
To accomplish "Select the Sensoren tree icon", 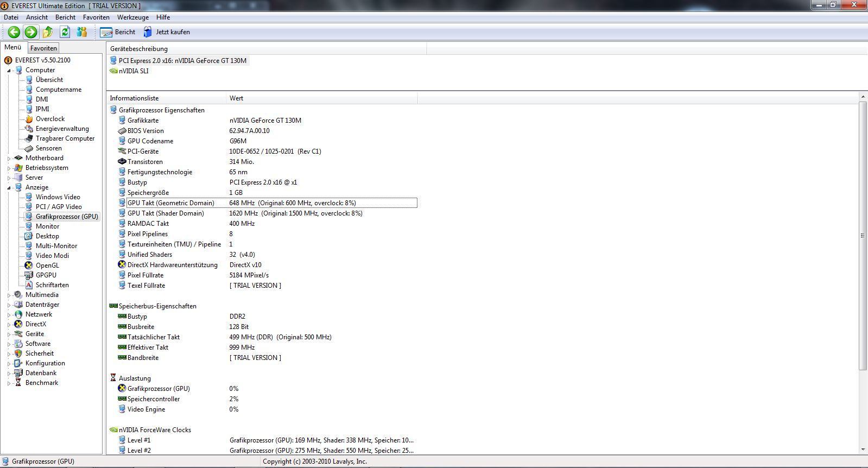I will tap(29, 148).
